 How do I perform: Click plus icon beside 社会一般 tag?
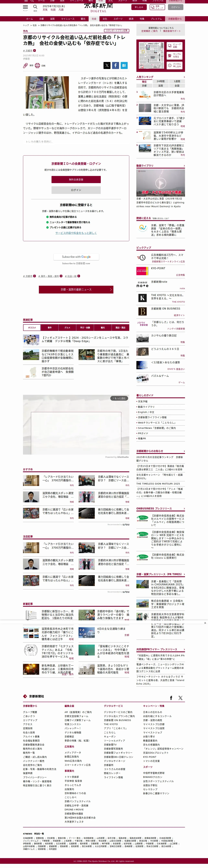tap(79, 276)
